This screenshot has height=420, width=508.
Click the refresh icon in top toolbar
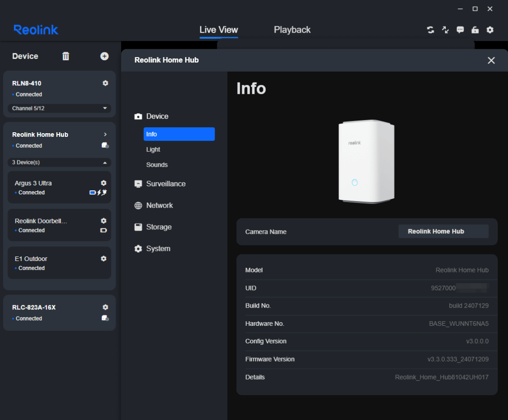click(430, 30)
